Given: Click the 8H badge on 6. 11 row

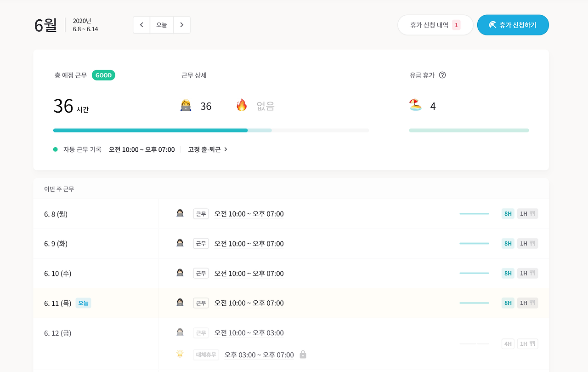Looking at the screenshot, I should pos(508,303).
